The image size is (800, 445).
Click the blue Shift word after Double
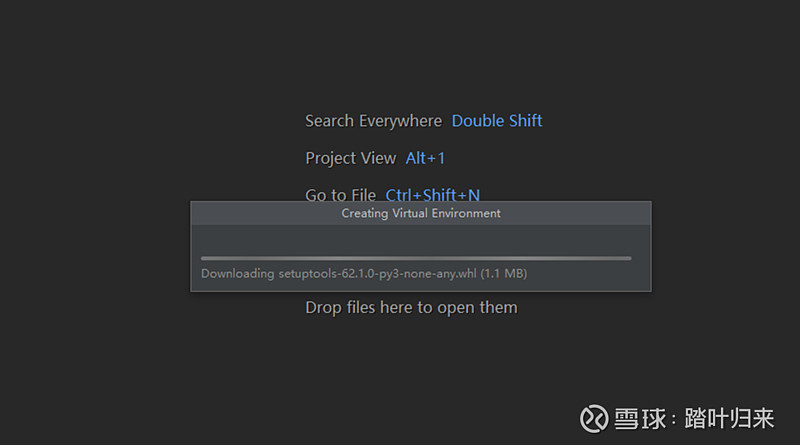[526, 121]
